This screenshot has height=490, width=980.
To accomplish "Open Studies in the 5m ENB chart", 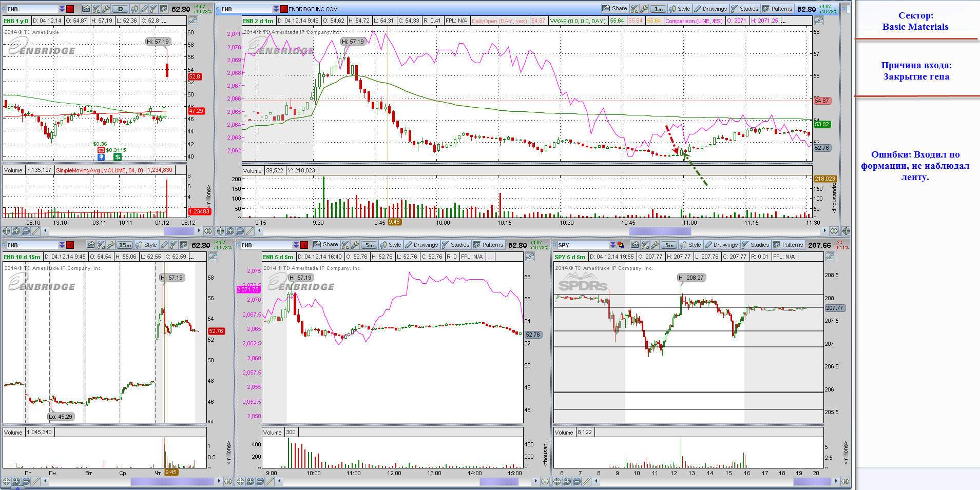I will [x=455, y=245].
